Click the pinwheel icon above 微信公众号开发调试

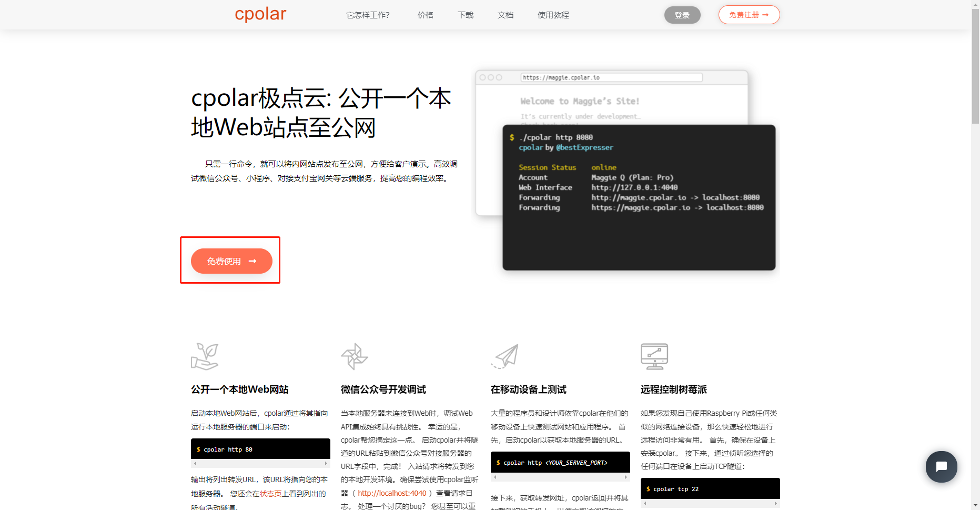coord(355,356)
